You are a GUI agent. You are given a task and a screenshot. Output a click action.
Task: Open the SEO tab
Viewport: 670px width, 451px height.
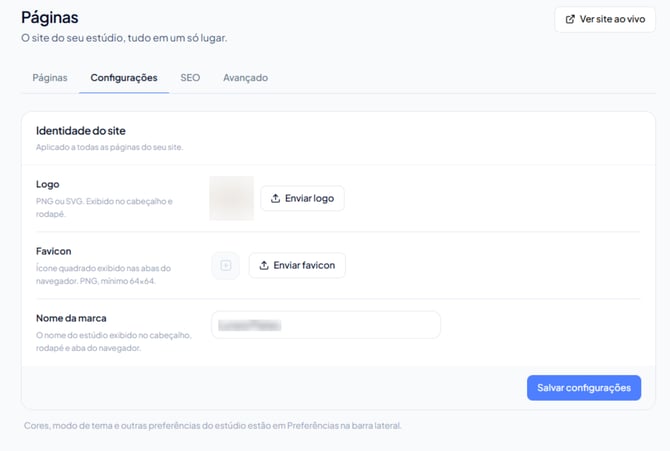tap(190, 78)
